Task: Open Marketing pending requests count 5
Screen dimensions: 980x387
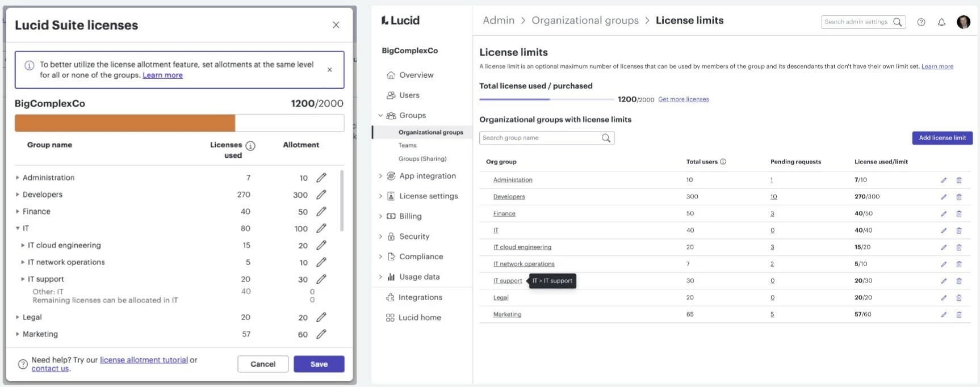Action: tap(772, 314)
